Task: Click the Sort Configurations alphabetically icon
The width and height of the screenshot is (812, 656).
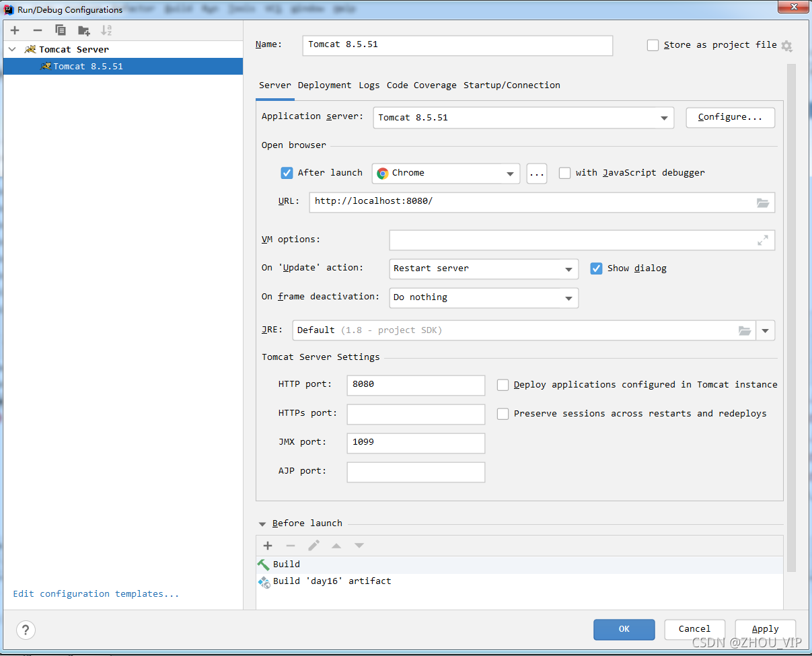Action: coord(106,30)
